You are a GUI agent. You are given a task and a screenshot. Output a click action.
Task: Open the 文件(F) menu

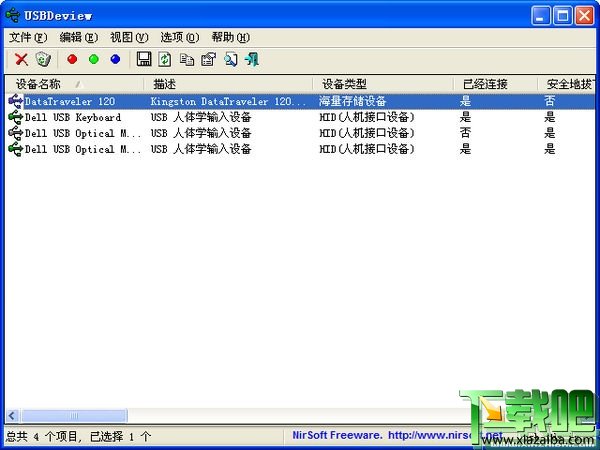tap(28, 38)
